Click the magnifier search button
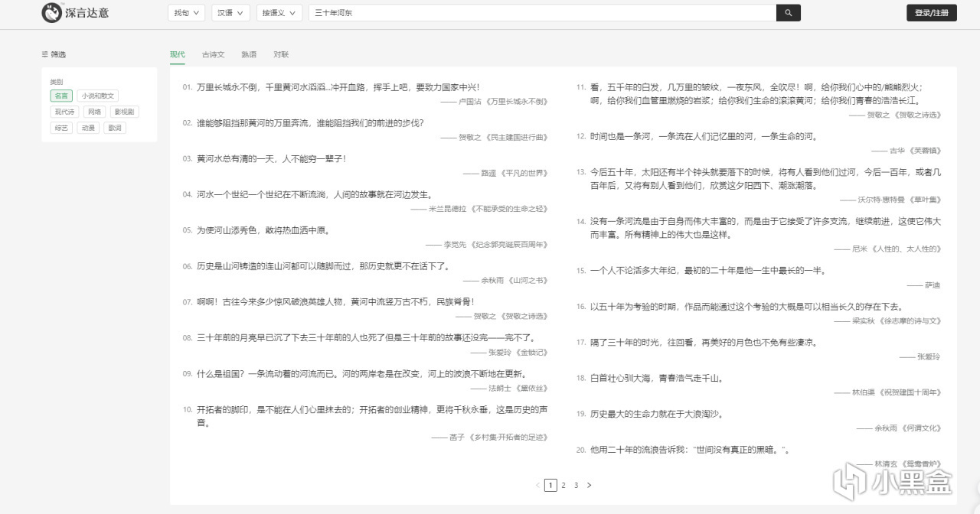980x514 pixels. point(789,13)
